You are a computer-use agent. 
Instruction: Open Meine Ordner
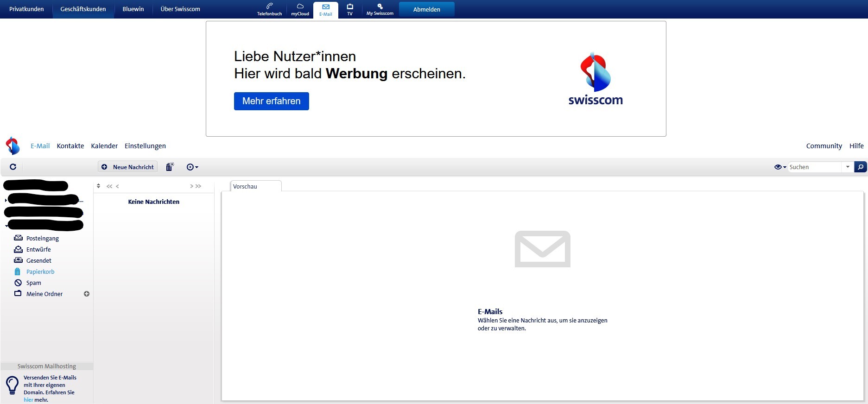[44, 294]
